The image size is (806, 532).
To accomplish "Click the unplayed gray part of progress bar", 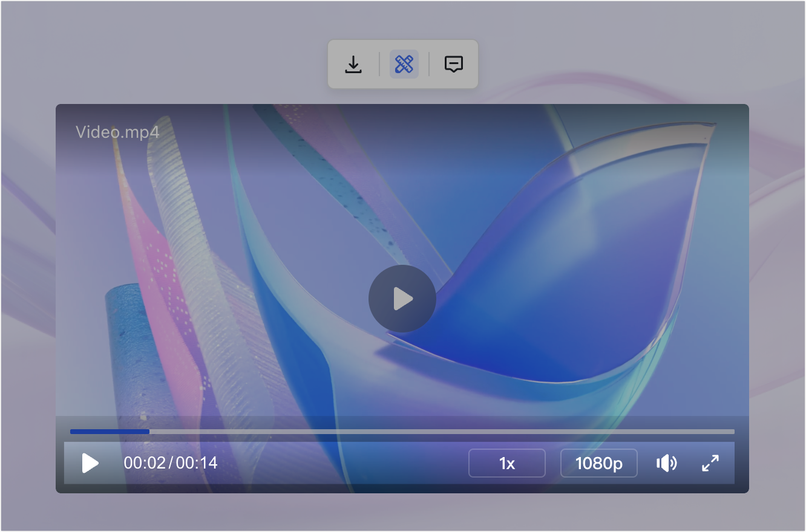I will pyautogui.click(x=442, y=432).
